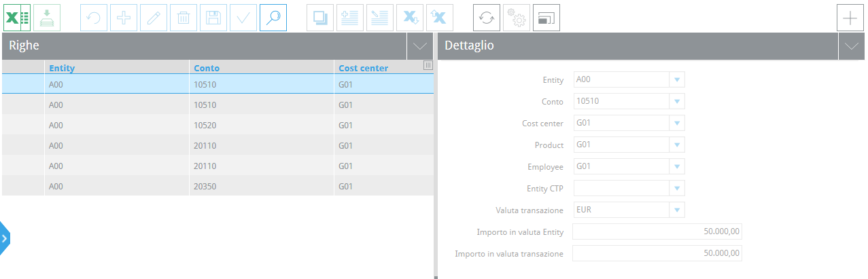This screenshot has width=868, height=279.
Task: Collapse the Righe panel chevron
Action: tap(420, 46)
